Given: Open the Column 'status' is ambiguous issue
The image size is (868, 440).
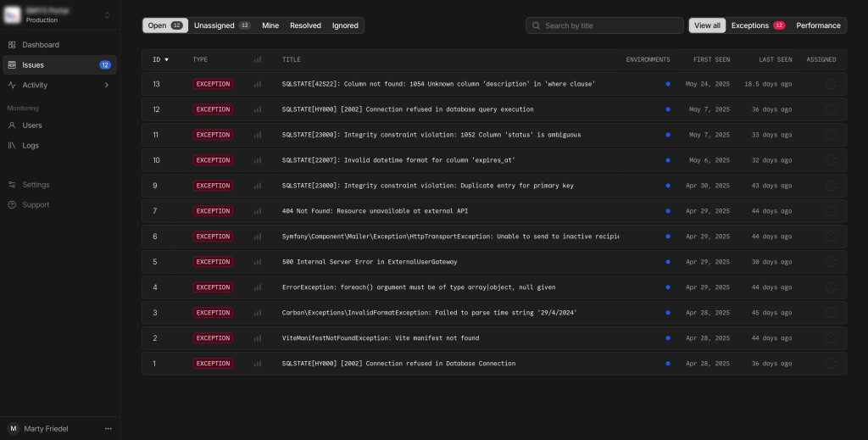Looking at the screenshot, I should point(431,135).
